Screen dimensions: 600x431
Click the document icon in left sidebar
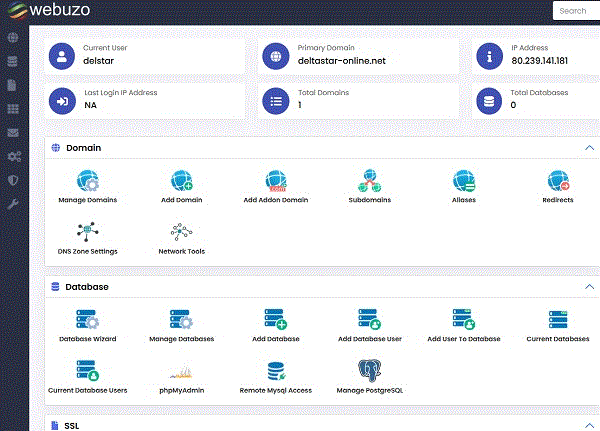[x=12, y=85]
